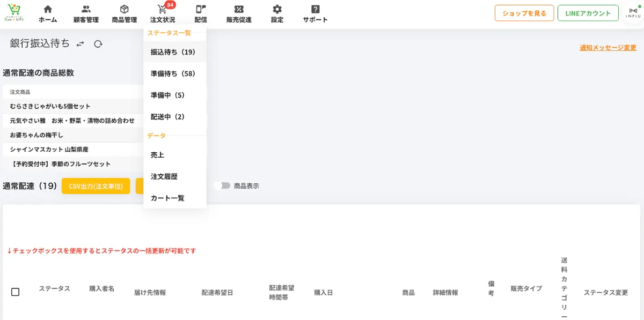This screenshot has width=644, height=320.
Task: Click the ショップを見る button
Action: (x=524, y=12)
